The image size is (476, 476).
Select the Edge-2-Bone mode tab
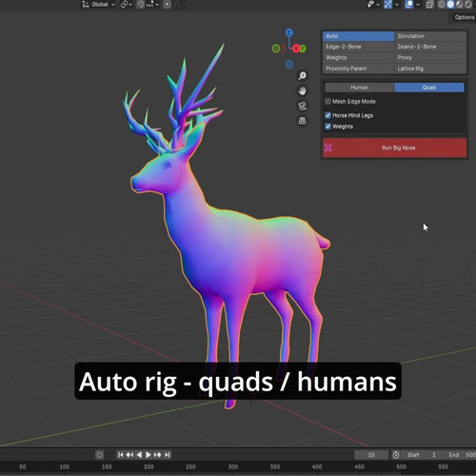pos(359,47)
